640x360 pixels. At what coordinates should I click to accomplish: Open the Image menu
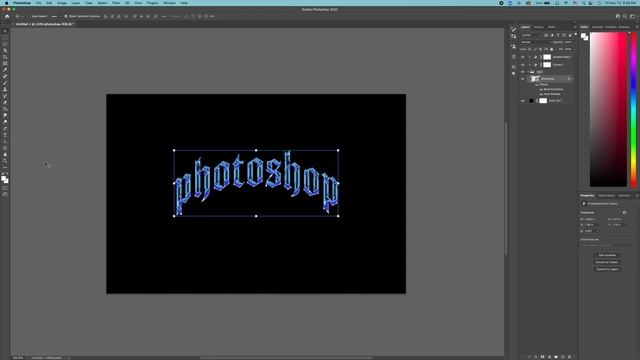[x=62, y=3]
